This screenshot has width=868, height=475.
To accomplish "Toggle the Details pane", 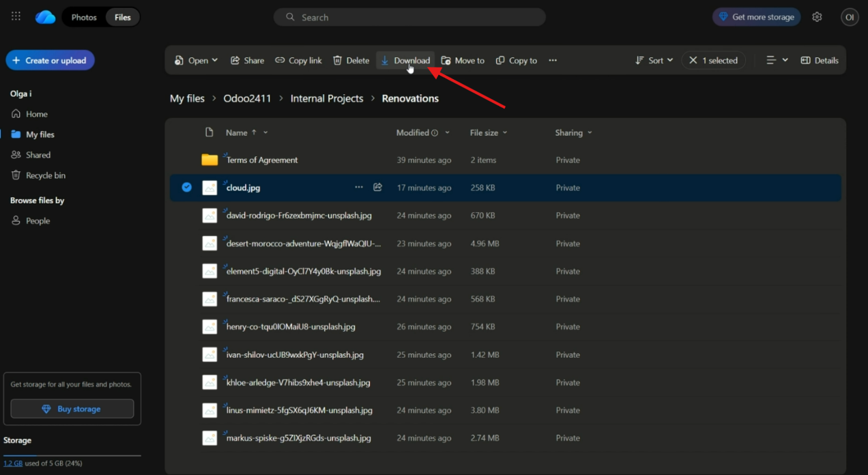I will pyautogui.click(x=819, y=61).
